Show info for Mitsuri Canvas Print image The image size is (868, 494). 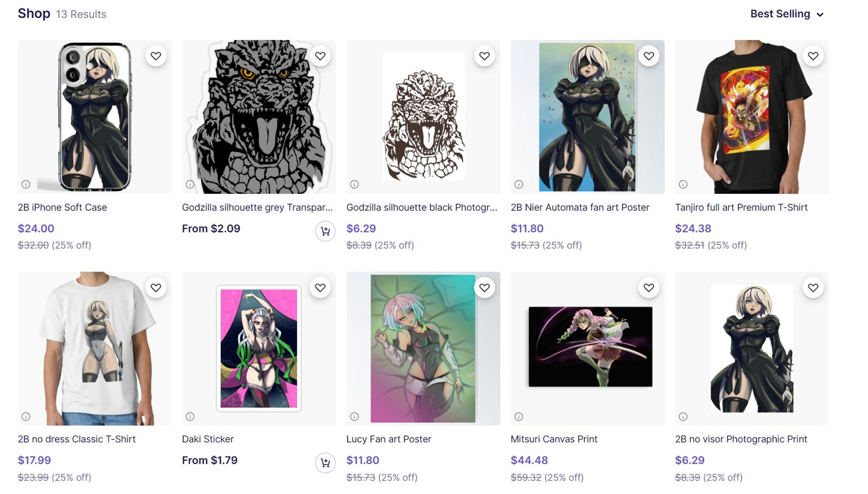pyautogui.click(x=519, y=416)
